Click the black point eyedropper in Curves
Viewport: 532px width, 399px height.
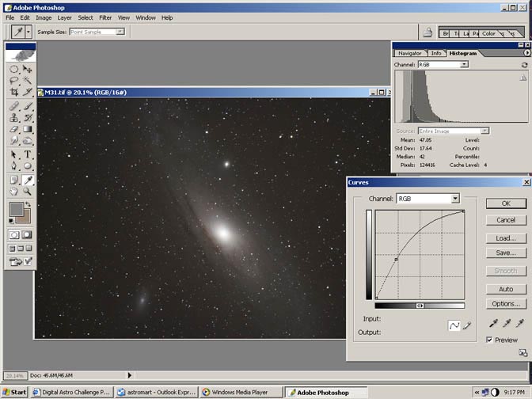click(x=493, y=323)
